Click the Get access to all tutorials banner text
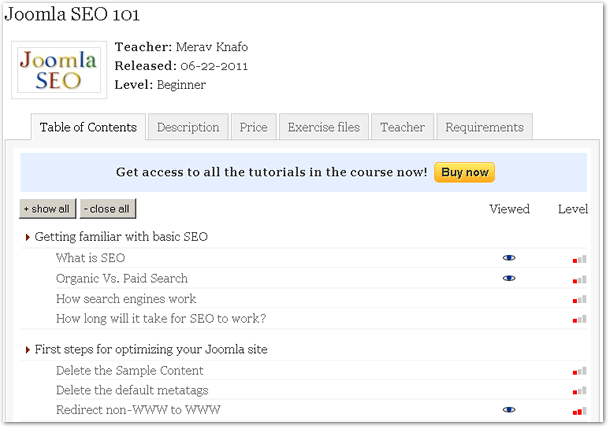Viewport: 608px width, 427px height. pos(271,172)
